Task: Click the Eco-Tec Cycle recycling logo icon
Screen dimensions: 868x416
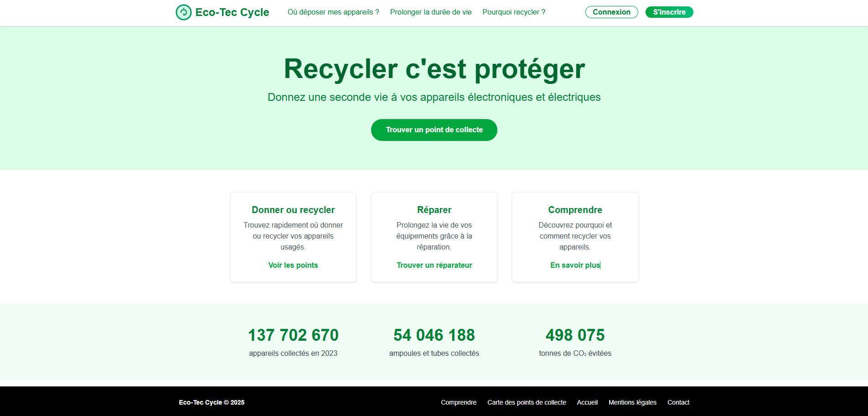Action: click(x=184, y=12)
